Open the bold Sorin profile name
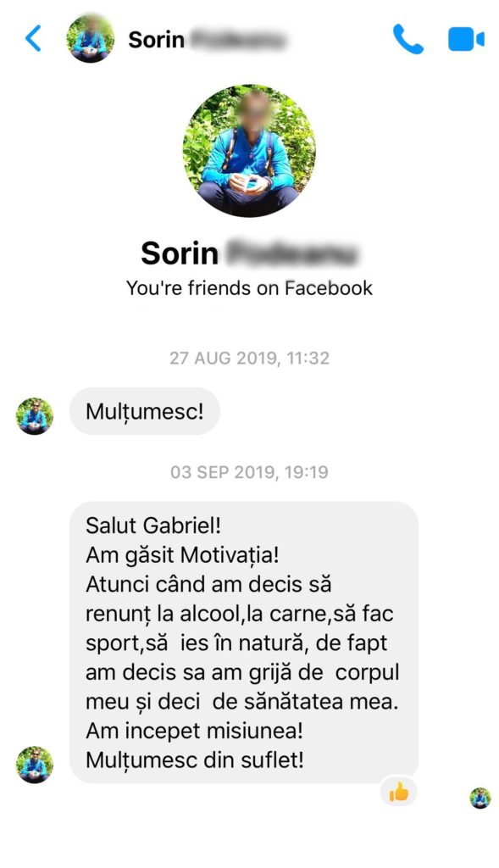Image resolution: width=499 pixels, height=868 pixels. pos(249,253)
